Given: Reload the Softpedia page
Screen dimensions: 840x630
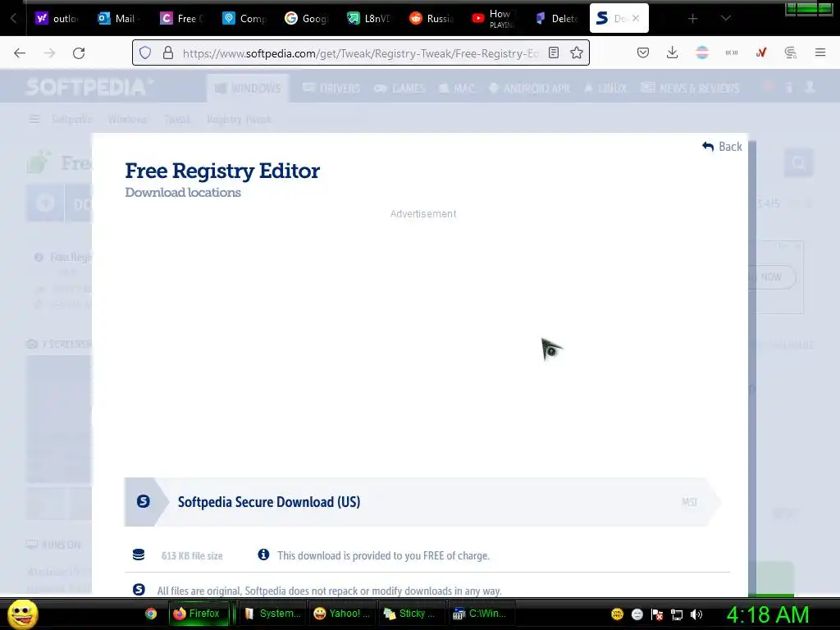Looking at the screenshot, I should (x=79, y=53).
